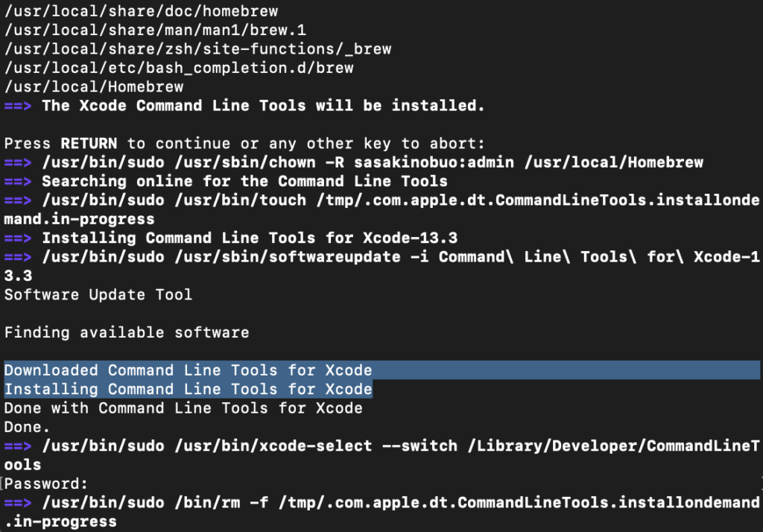Click highlighted 'Downloaded Command Line Tools for Xcode'
The height and width of the screenshot is (532, 763).
[x=189, y=370]
